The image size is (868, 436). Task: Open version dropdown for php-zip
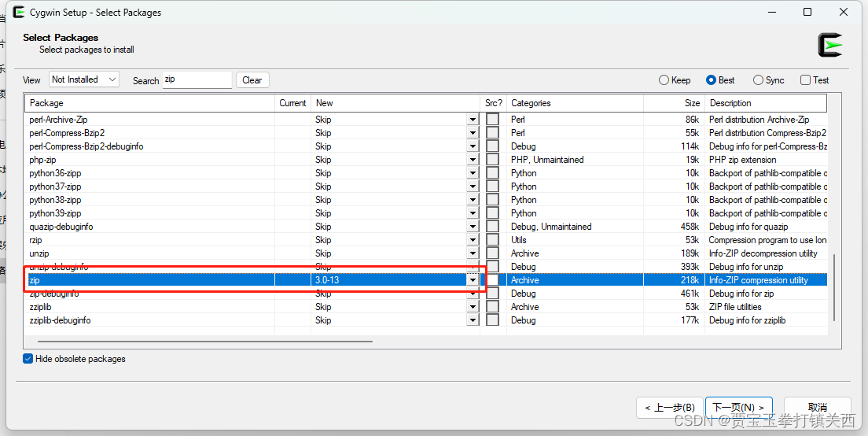[x=473, y=160]
